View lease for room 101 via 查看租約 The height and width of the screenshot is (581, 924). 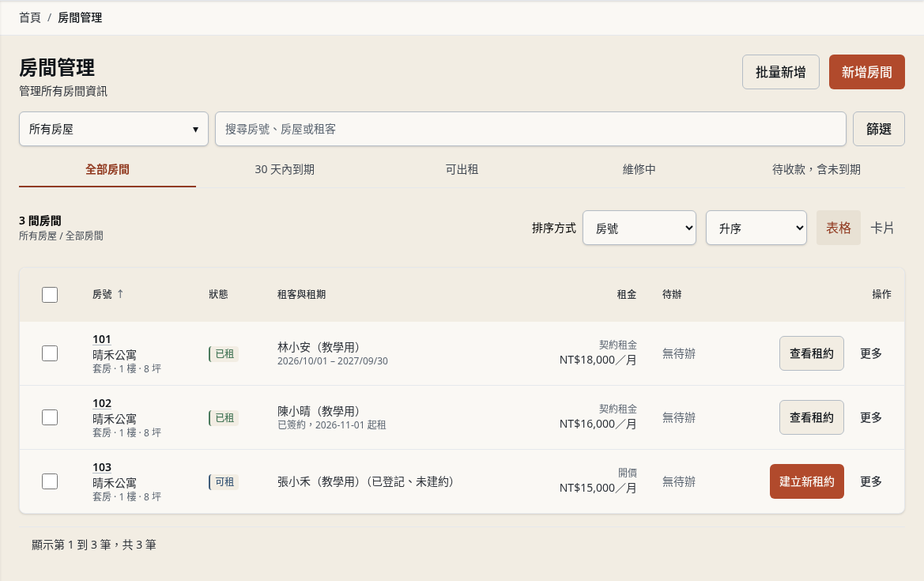click(x=812, y=353)
